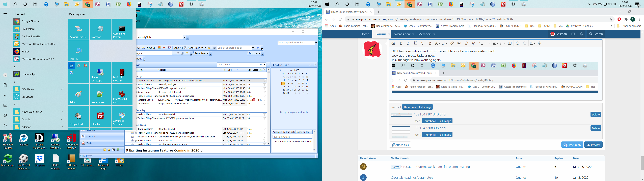Select the Members navigation tab
This screenshot has height=181, width=644.
point(425,34)
